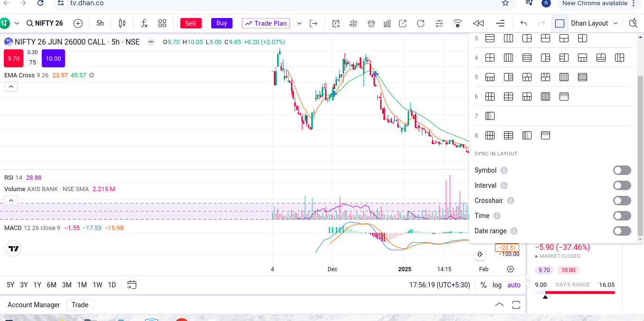Choose the 2x2 grid layout in row 4
Screen dimensions: 644x321
click(490, 57)
